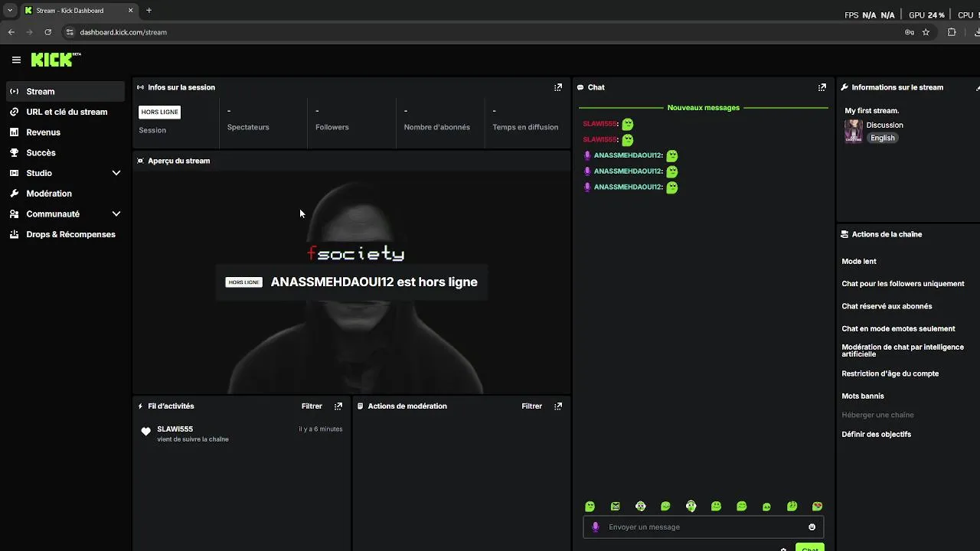Open Restriction d'âge du compte

point(890,373)
